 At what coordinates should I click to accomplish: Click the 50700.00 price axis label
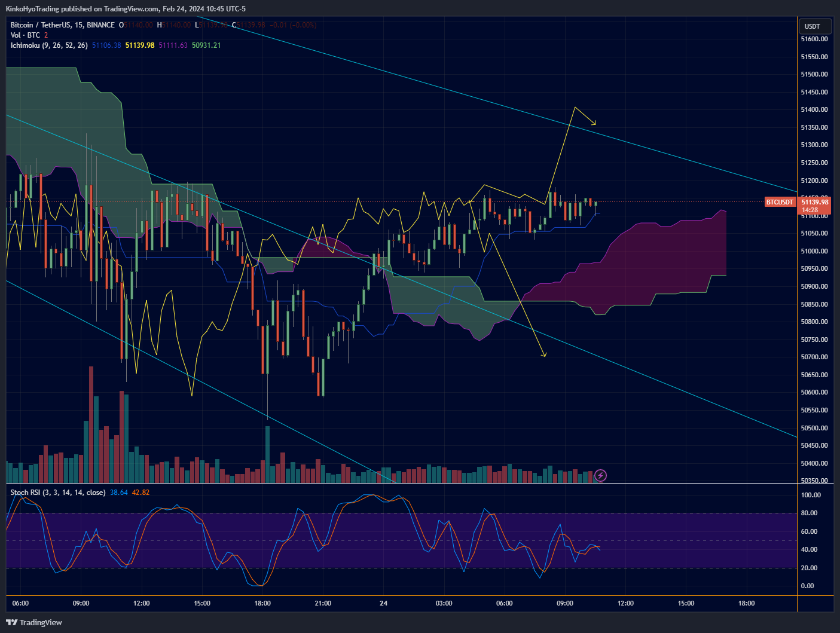[814, 357]
